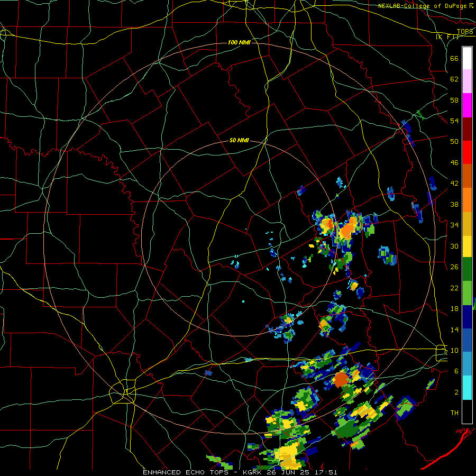
Task: Click the magenta 58 kft legend swatch
Action: pos(467,105)
